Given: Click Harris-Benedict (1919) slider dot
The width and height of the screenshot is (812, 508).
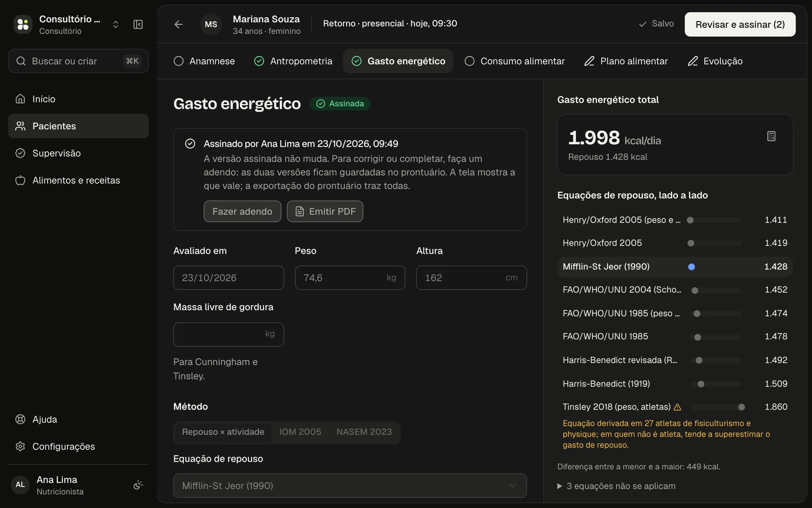Looking at the screenshot, I should (701, 384).
